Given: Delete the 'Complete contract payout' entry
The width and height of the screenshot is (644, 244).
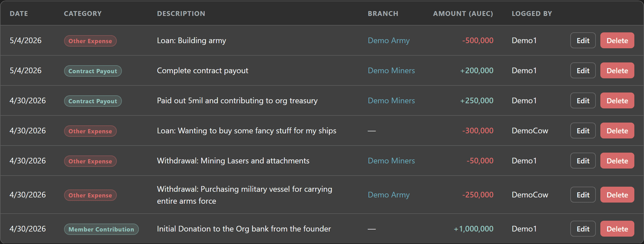Looking at the screenshot, I should [617, 70].
